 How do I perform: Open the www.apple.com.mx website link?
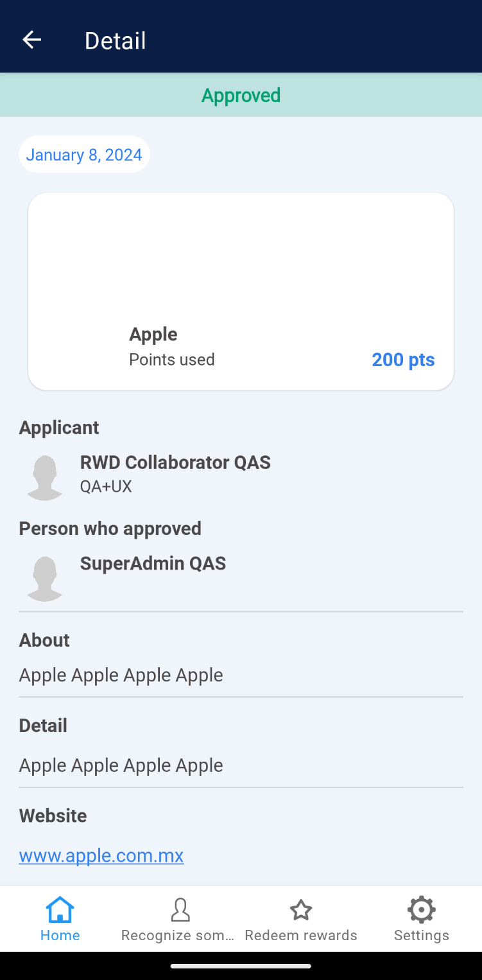click(101, 855)
